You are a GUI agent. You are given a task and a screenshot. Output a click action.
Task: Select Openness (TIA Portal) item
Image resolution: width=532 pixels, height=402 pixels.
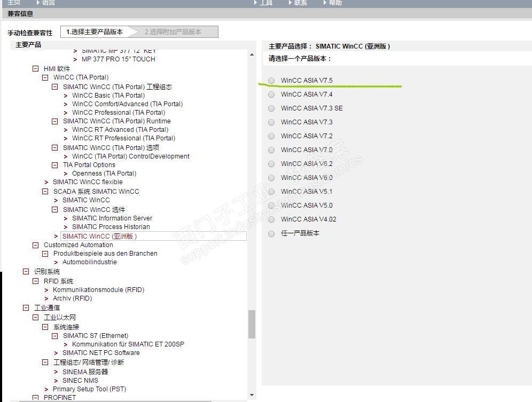point(104,174)
